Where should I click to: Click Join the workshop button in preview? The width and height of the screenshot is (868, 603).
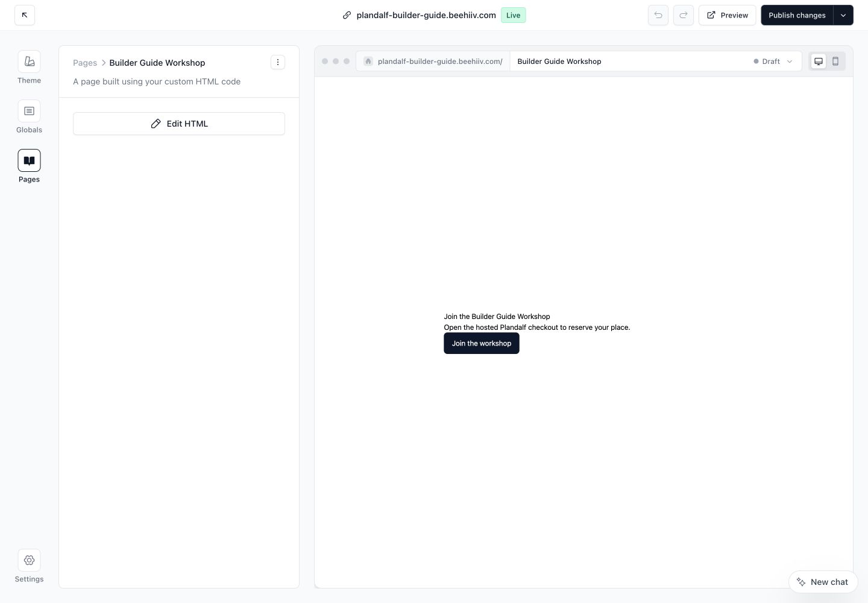482,343
